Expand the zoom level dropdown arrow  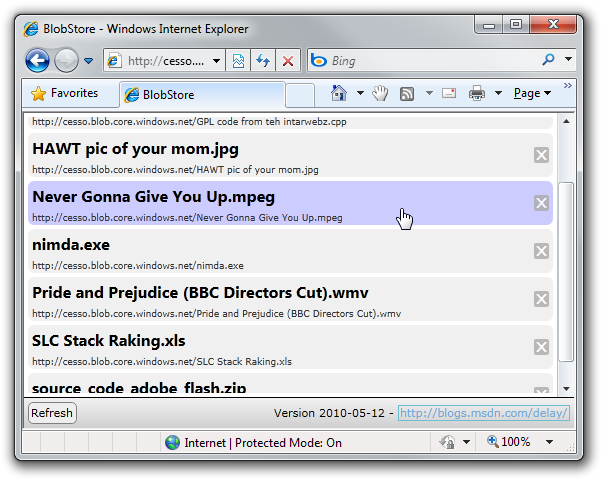(x=550, y=442)
